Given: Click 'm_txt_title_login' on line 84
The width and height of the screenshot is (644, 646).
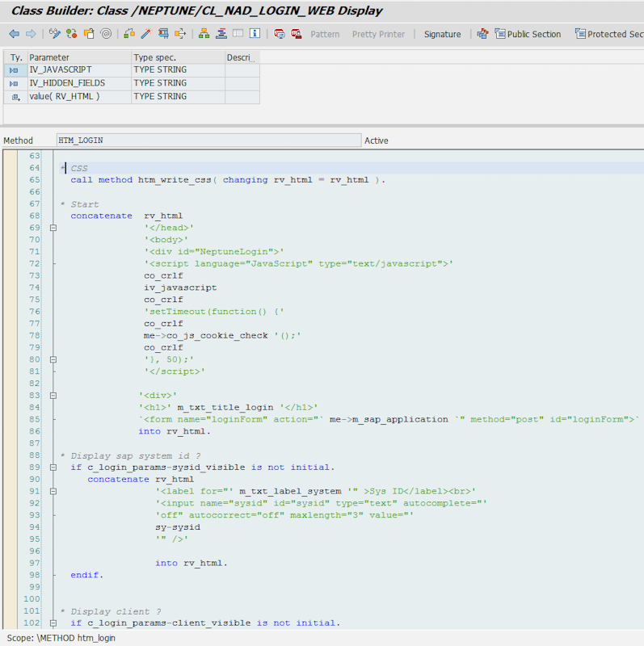Looking at the screenshot, I should point(225,408).
